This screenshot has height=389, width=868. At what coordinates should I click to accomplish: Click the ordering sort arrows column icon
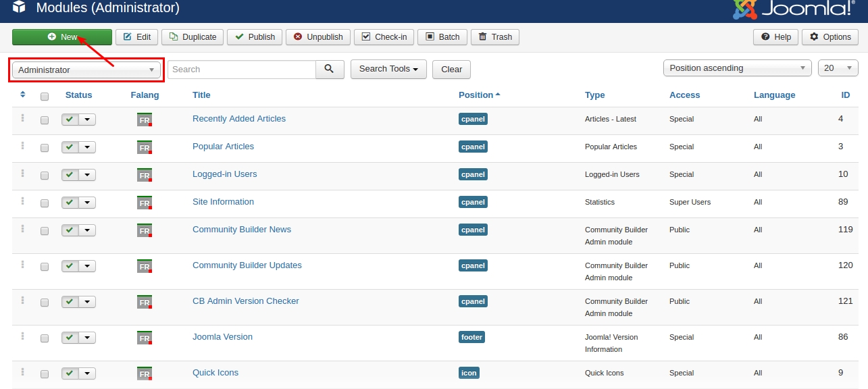23,95
